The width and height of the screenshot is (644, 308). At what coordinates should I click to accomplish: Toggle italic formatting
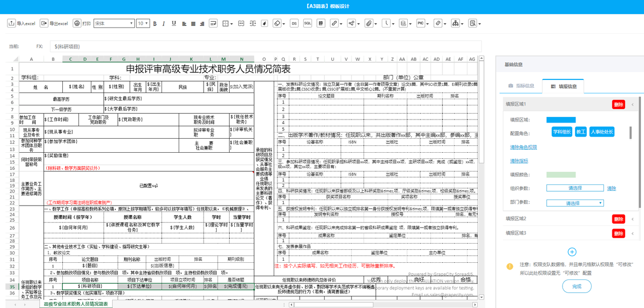tap(164, 23)
